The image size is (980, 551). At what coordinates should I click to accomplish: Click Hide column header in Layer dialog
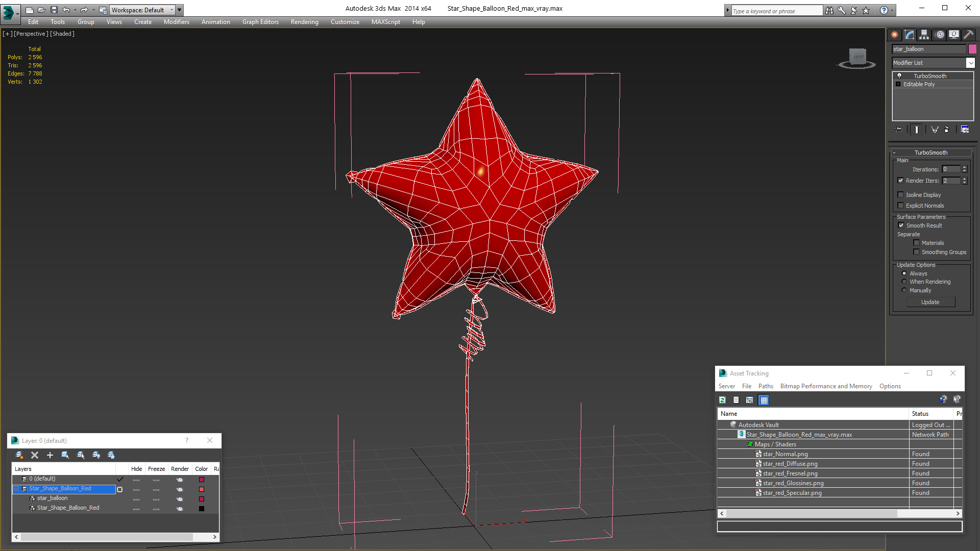136,469
